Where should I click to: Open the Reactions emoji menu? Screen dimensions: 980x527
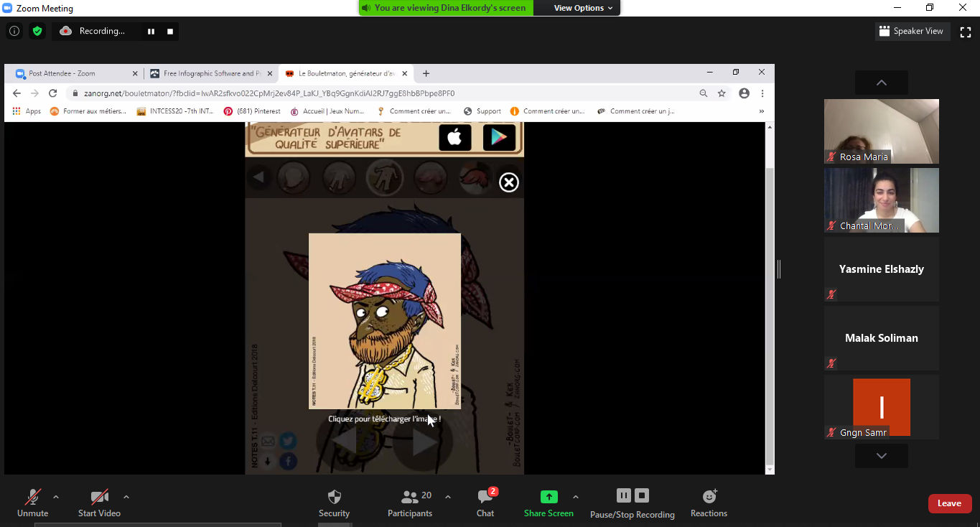tap(709, 503)
